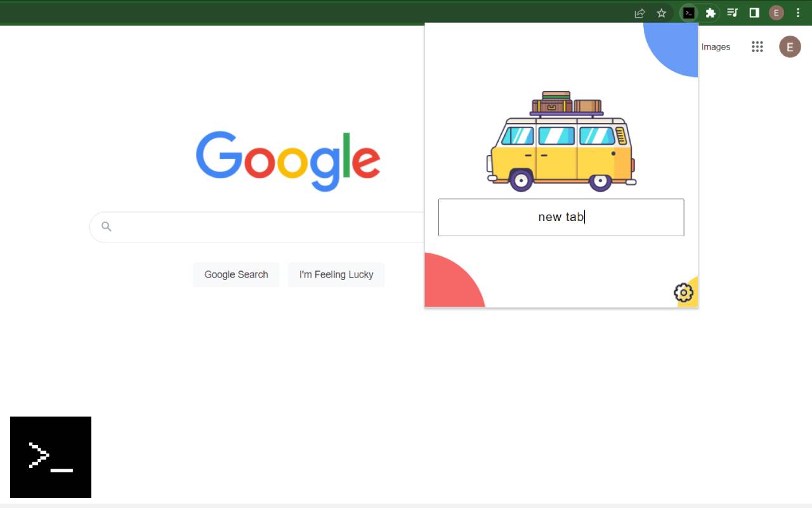Open the Share this page icon

[x=639, y=13]
